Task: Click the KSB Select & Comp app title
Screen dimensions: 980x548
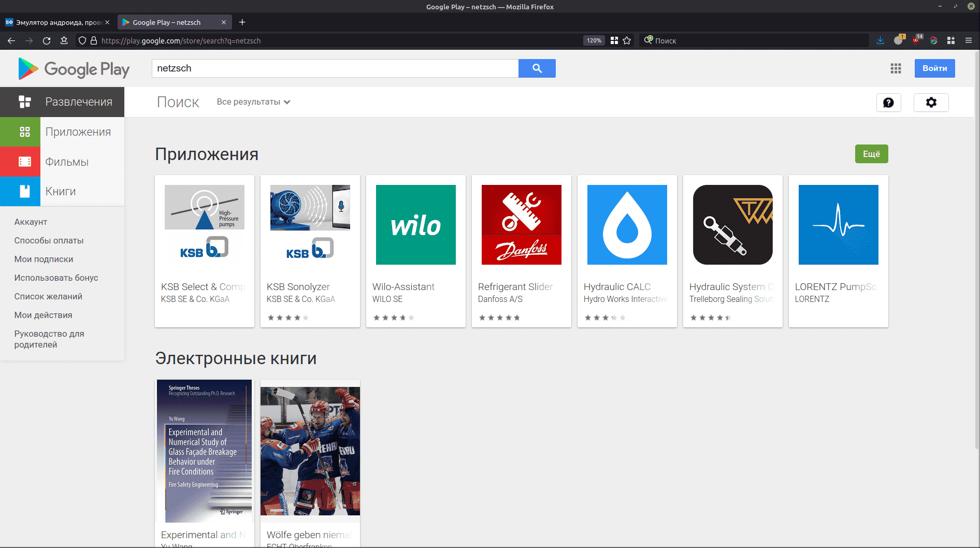Action: point(204,286)
